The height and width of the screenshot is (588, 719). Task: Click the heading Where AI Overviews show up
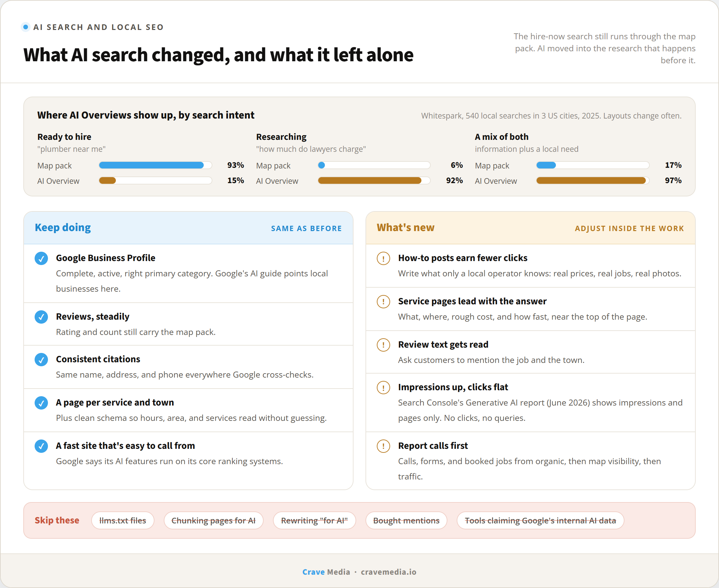(145, 116)
